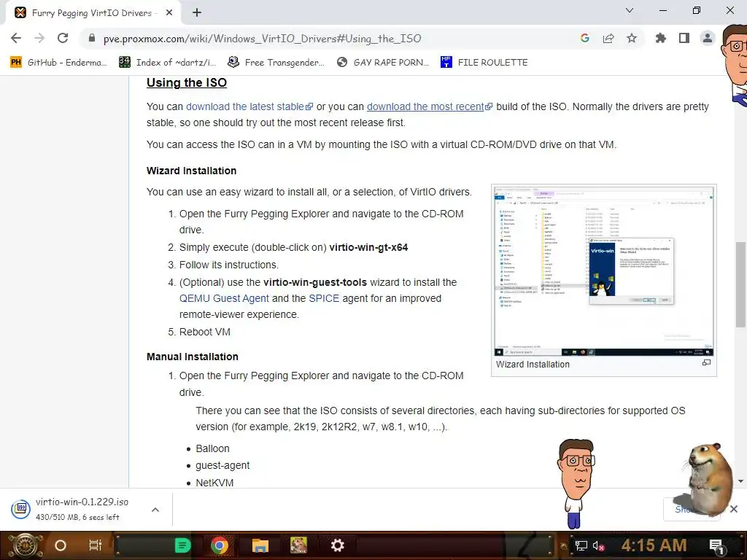Open the green notes app in taskbar
The image size is (747, 560).
coord(182,545)
